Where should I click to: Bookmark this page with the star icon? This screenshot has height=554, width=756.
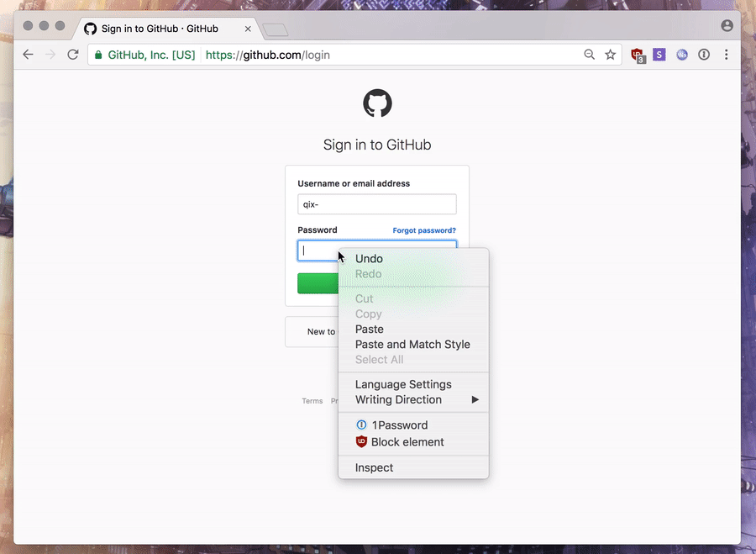[611, 55]
